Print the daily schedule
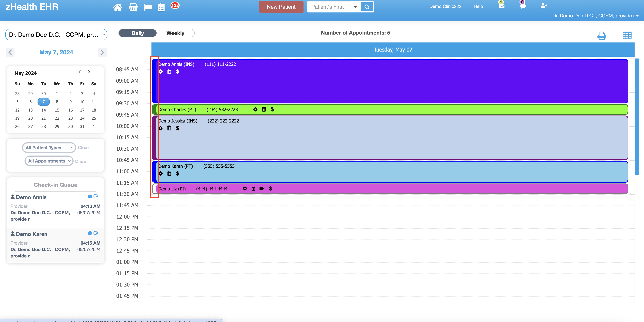Image resolution: width=644 pixels, height=322 pixels. (602, 35)
